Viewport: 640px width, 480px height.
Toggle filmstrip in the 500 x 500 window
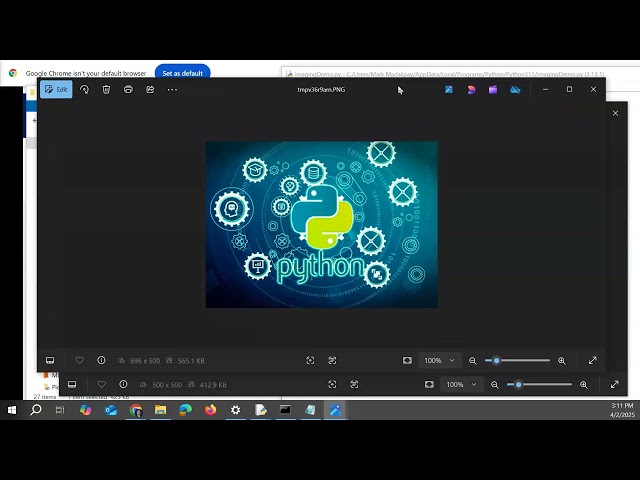pyautogui.click(x=72, y=384)
